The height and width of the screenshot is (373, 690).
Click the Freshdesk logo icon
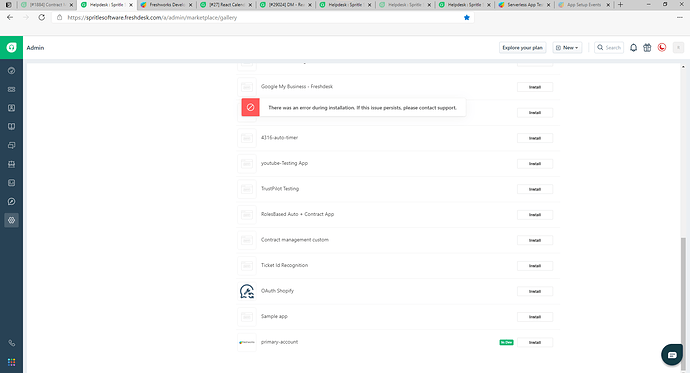pos(11,48)
